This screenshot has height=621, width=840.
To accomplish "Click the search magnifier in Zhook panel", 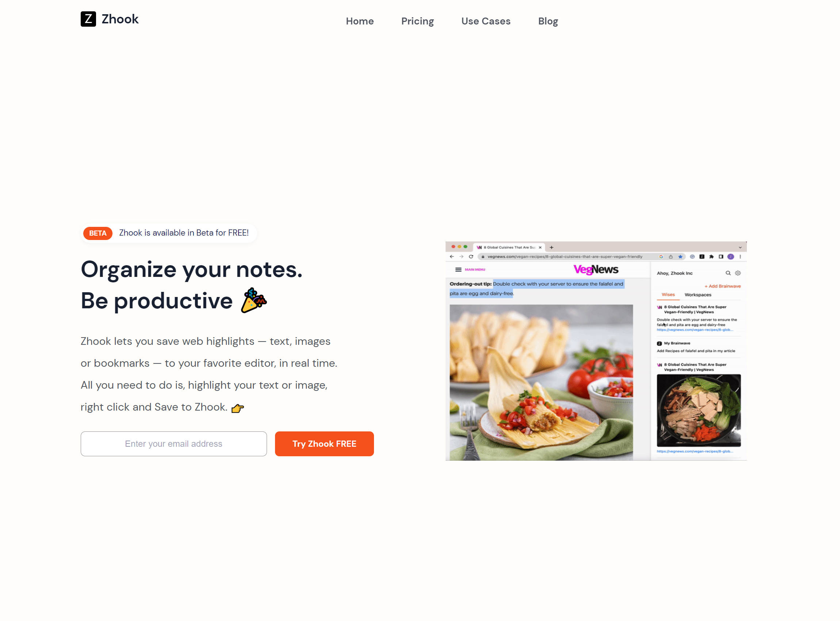I will coord(728,273).
